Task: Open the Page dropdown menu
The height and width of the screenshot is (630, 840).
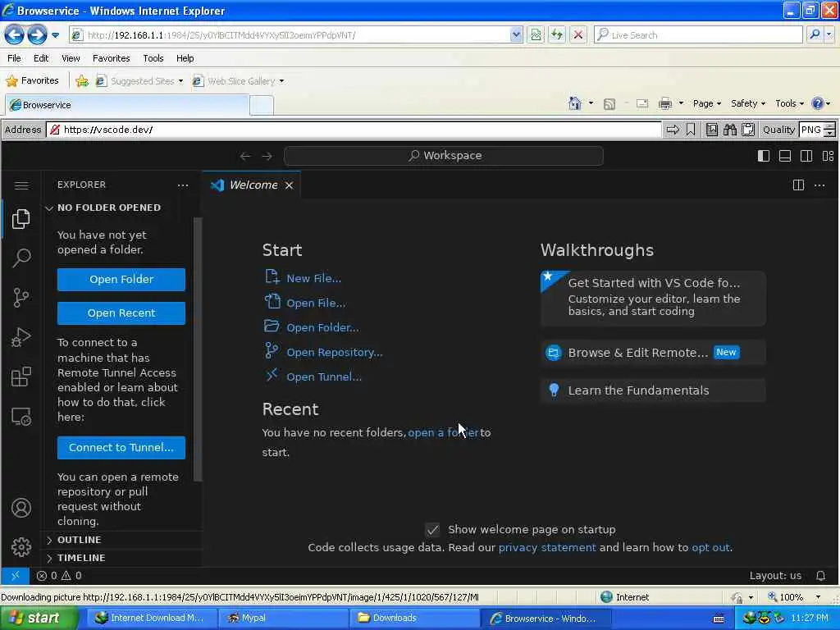Action: 706,103
